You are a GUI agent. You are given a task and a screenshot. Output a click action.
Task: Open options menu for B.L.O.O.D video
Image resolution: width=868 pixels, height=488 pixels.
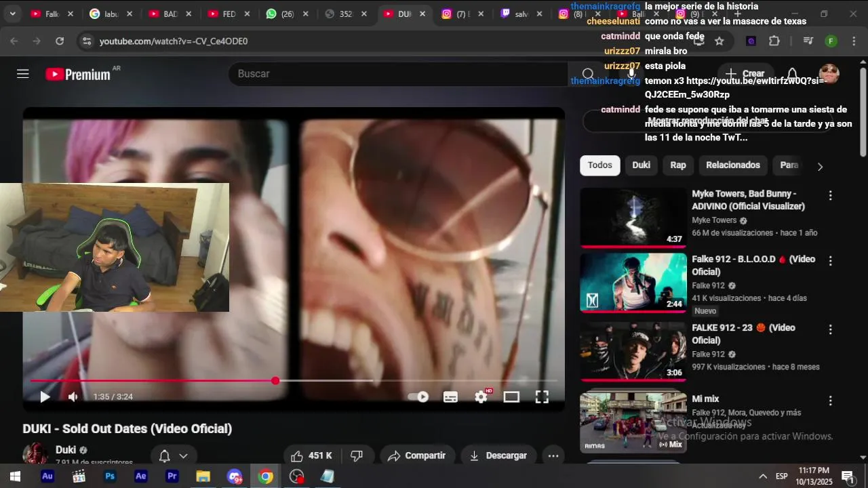(830, 261)
